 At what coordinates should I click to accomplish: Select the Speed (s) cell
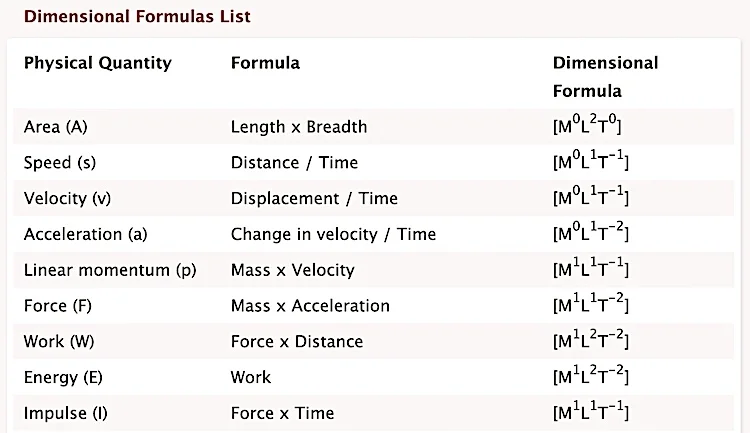pos(60,163)
